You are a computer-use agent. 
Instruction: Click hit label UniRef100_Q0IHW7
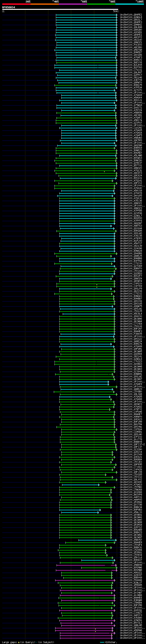pos(131,593)
